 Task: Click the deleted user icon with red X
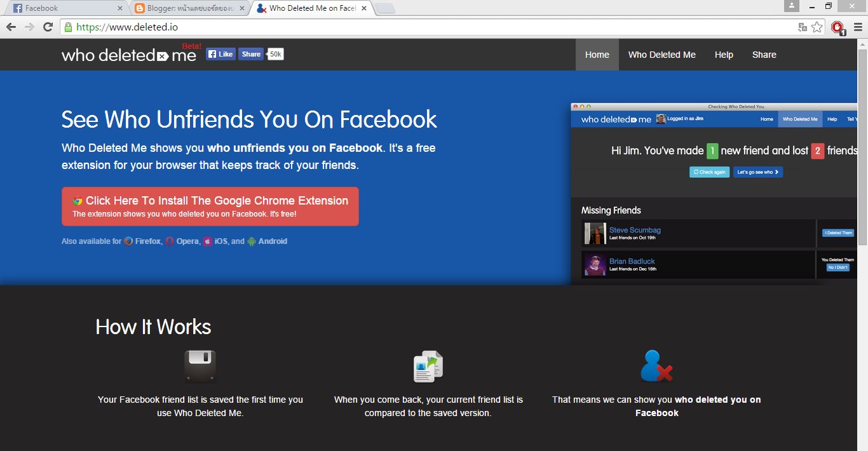coord(656,366)
